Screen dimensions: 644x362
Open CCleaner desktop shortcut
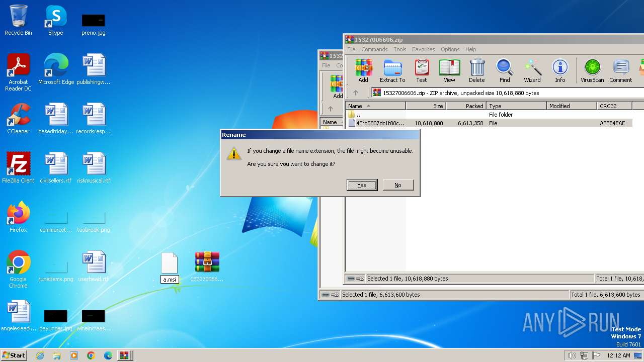(x=18, y=119)
